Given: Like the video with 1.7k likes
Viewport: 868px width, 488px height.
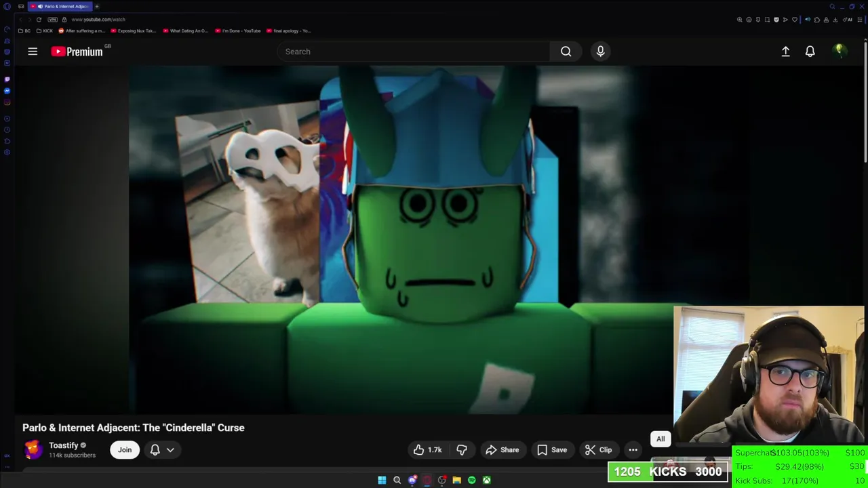Looking at the screenshot, I should (x=427, y=450).
